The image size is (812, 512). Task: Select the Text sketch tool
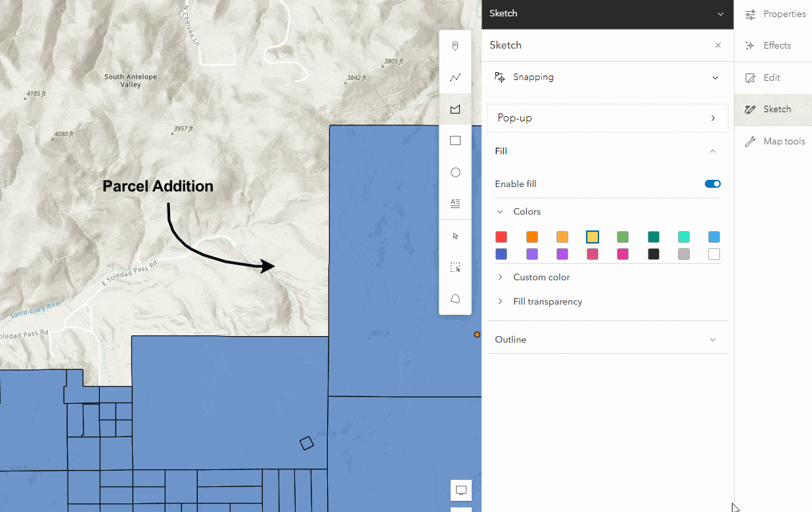pyautogui.click(x=455, y=203)
